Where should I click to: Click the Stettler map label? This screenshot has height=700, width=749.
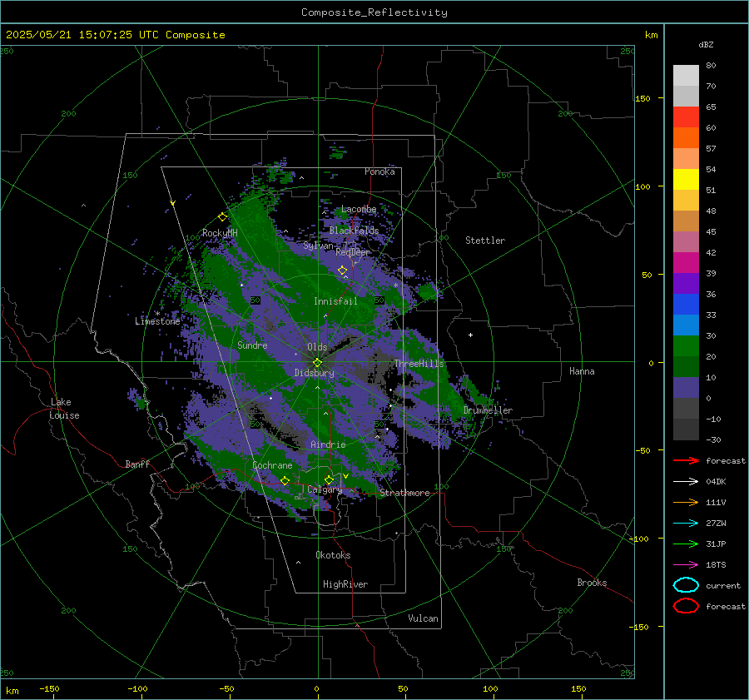[485, 241]
